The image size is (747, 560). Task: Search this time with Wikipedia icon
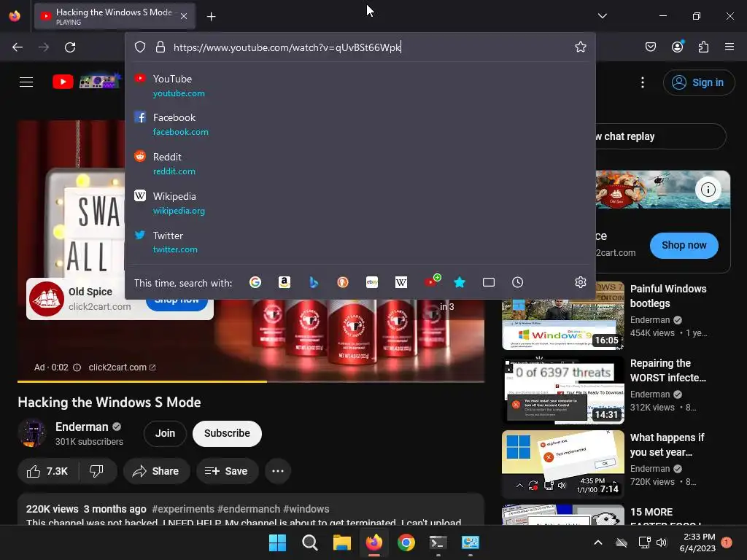point(401,282)
